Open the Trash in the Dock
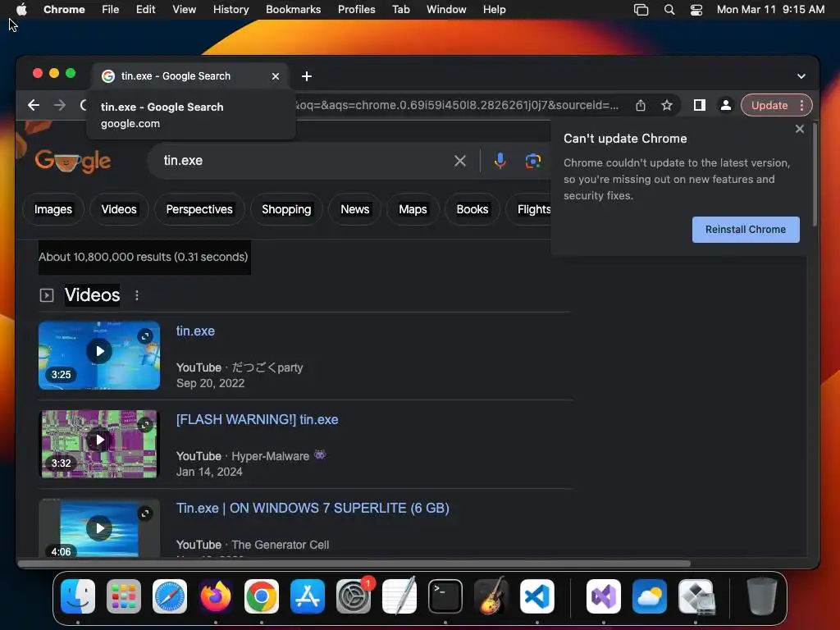This screenshot has height=630, width=840. tap(762, 596)
